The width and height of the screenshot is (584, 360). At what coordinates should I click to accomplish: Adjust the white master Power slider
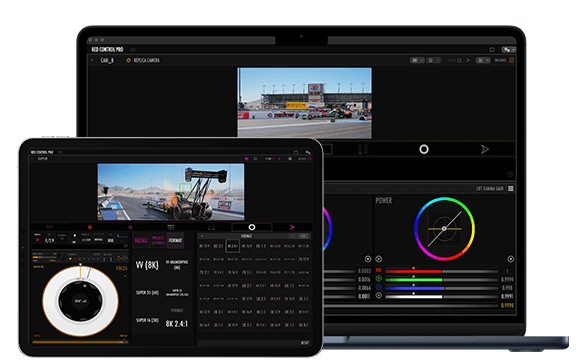click(x=442, y=297)
